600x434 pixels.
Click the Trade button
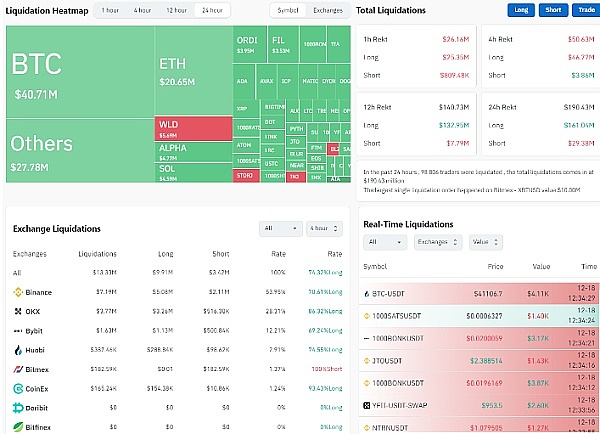pyautogui.click(x=582, y=10)
